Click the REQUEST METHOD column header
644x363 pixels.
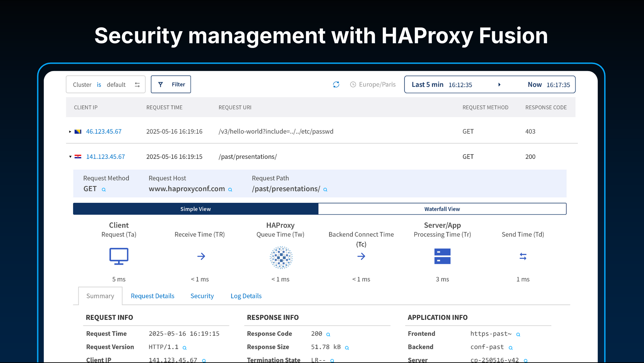click(485, 107)
